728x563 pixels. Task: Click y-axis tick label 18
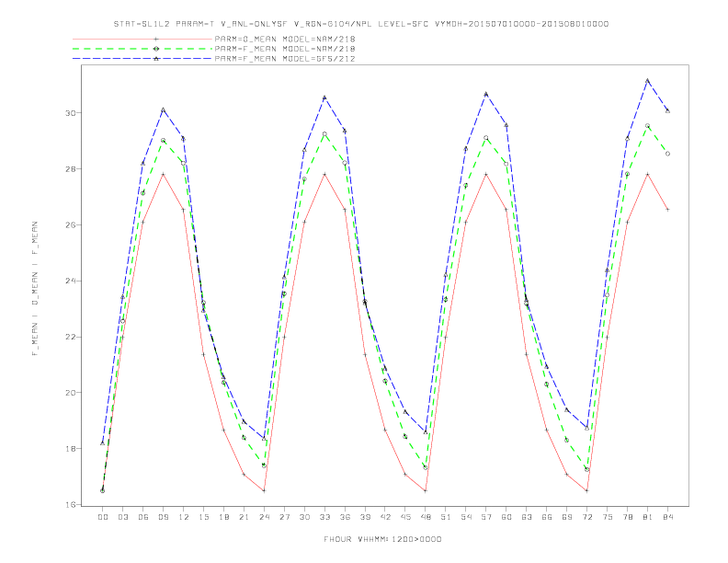[x=69, y=449]
